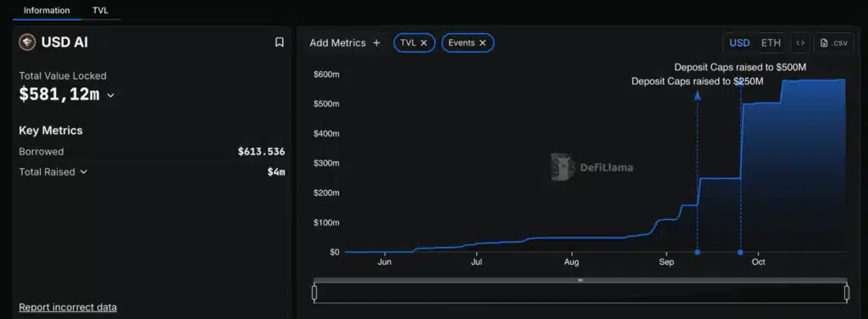This screenshot has height=319, width=868.
Task: Click the Total Raised value $4m
Action: coord(276,171)
